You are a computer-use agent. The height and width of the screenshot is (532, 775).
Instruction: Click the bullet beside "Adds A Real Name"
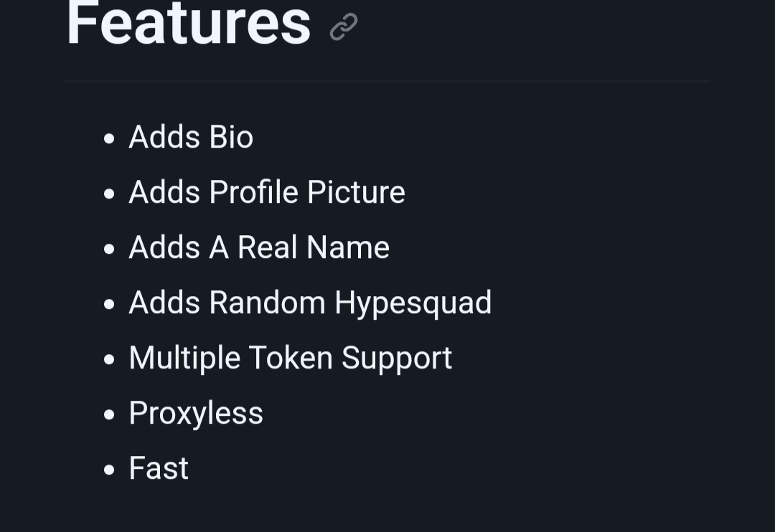[109, 249]
